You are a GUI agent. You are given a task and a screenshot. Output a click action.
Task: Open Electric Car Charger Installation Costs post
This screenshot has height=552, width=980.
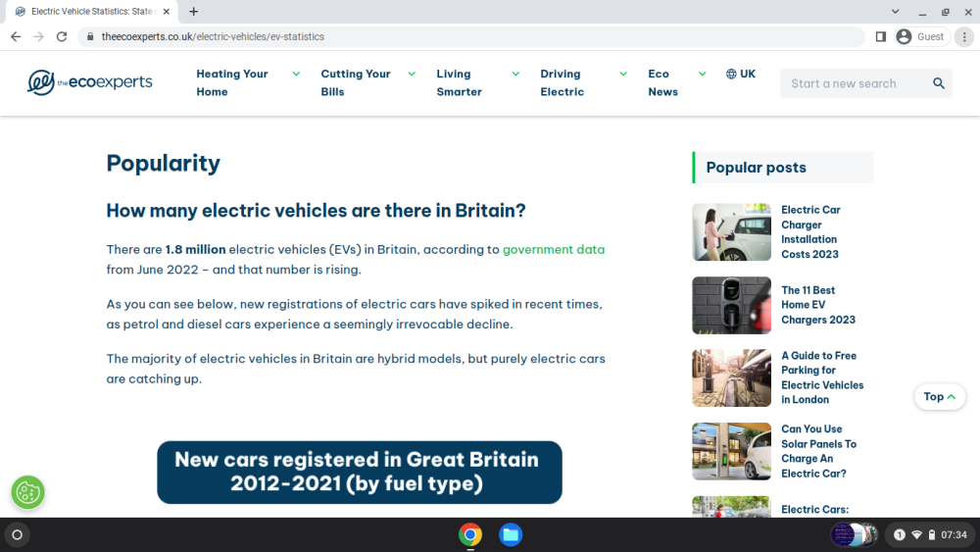[x=810, y=232]
